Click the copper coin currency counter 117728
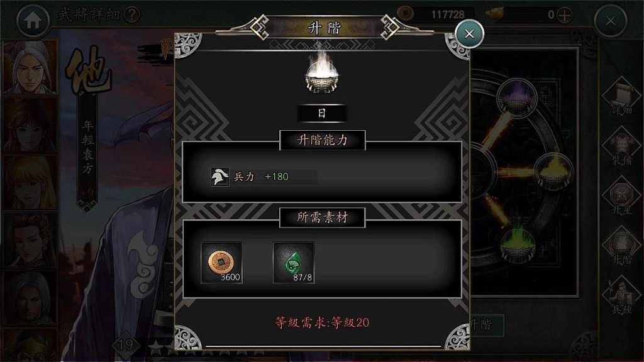Screen dimensions: 644x362 [x=436, y=14]
